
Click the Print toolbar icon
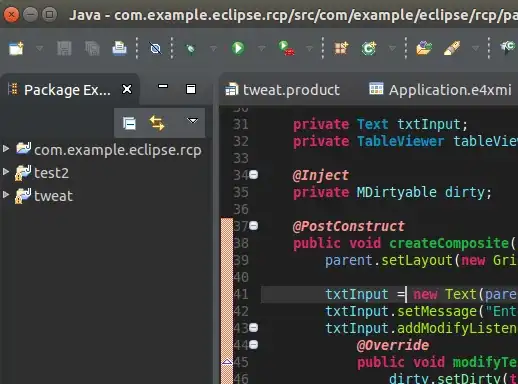tap(119, 48)
